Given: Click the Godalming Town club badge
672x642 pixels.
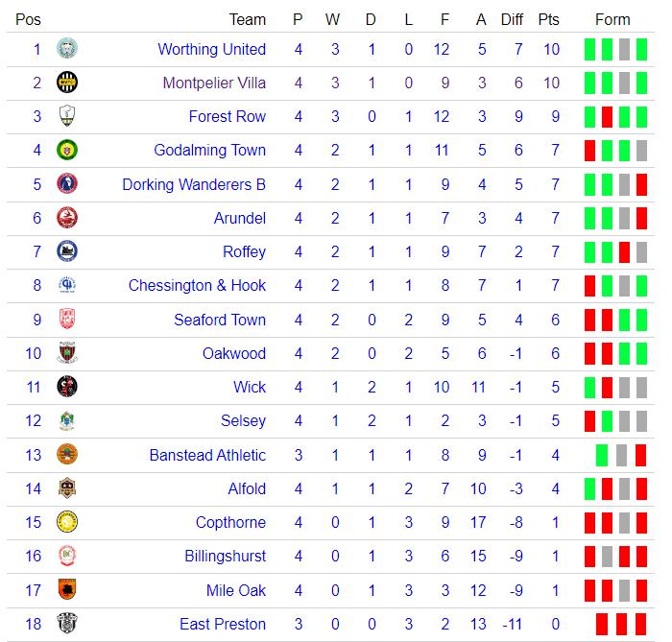Looking at the screenshot, I should click(67, 150).
